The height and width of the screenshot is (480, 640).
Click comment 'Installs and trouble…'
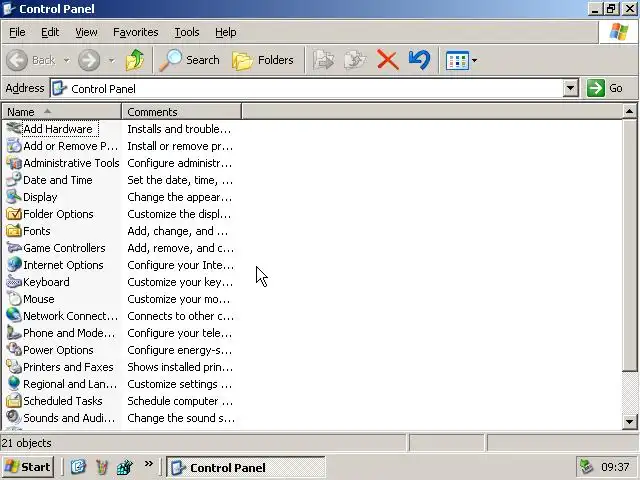click(179, 129)
